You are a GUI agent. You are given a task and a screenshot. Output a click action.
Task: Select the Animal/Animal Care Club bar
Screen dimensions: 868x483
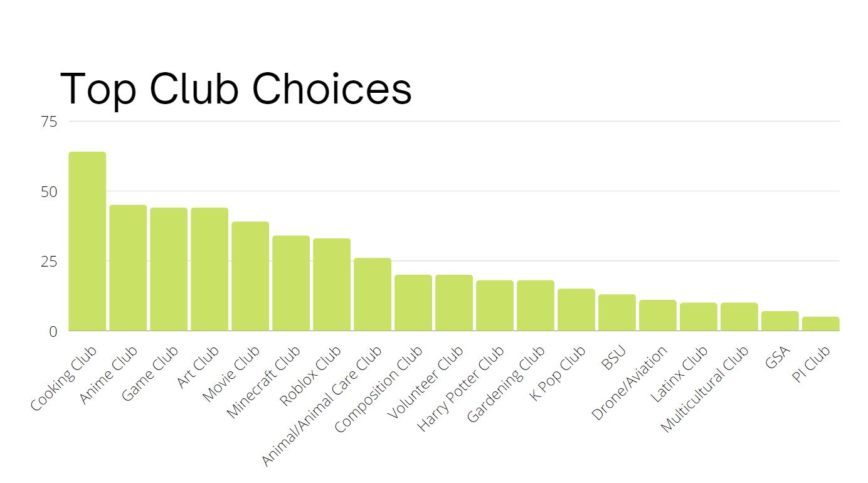pyautogui.click(x=373, y=294)
